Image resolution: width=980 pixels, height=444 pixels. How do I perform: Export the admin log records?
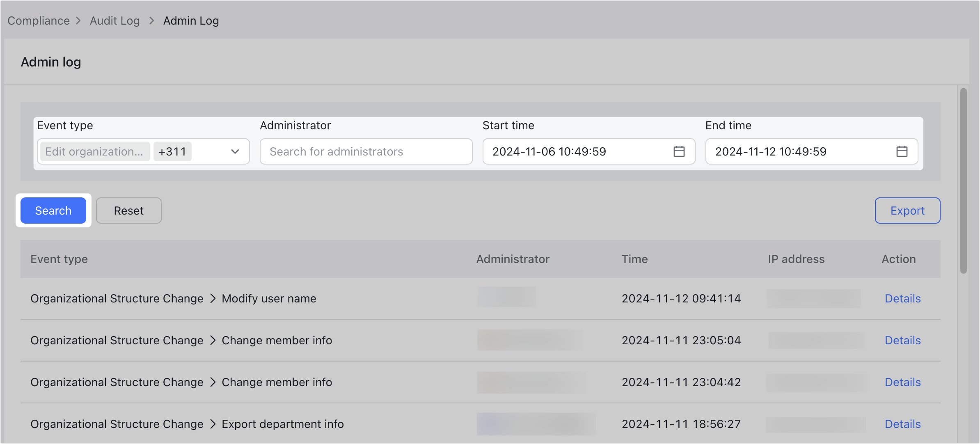tap(907, 211)
